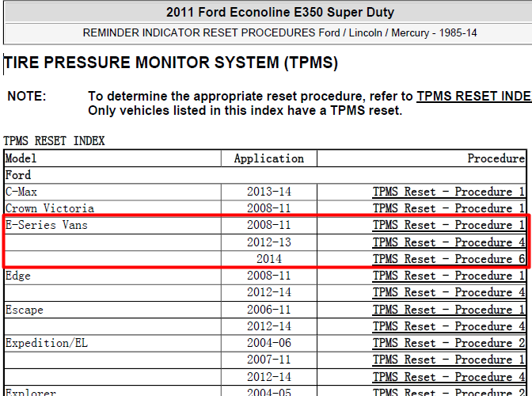The image size is (532, 396).
Task: Click the 2008-11 application cell for Crown Victoria
Action: coord(269,208)
